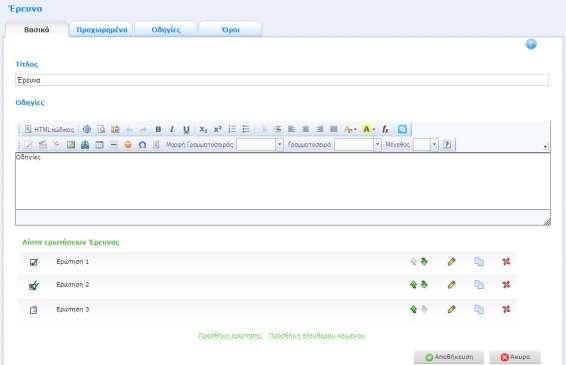Click the type icon of Ερώτηση 1
This screenshot has width=566, height=365.
(x=34, y=262)
